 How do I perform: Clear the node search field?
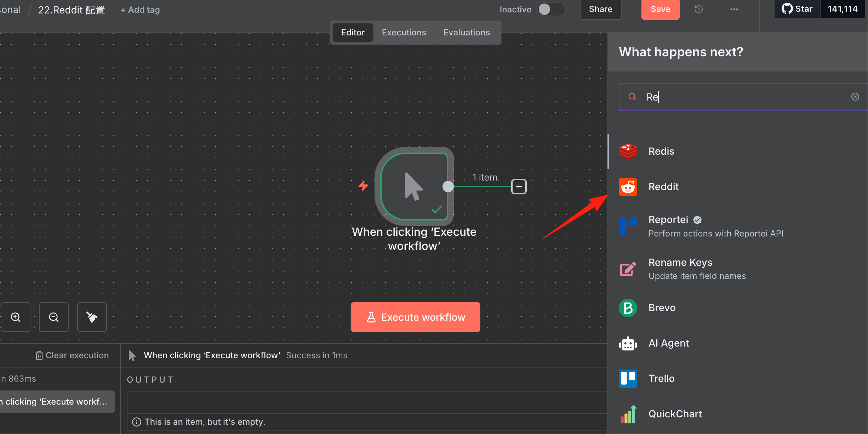[x=855, y=97]
